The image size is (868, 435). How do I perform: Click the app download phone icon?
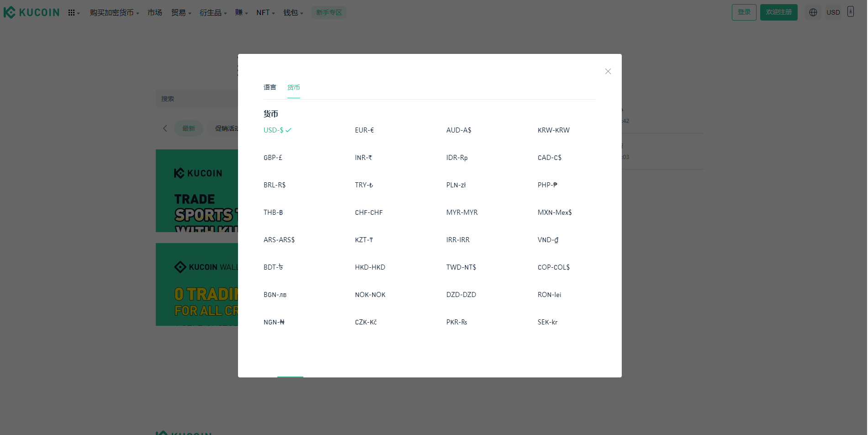pos(850,12)
